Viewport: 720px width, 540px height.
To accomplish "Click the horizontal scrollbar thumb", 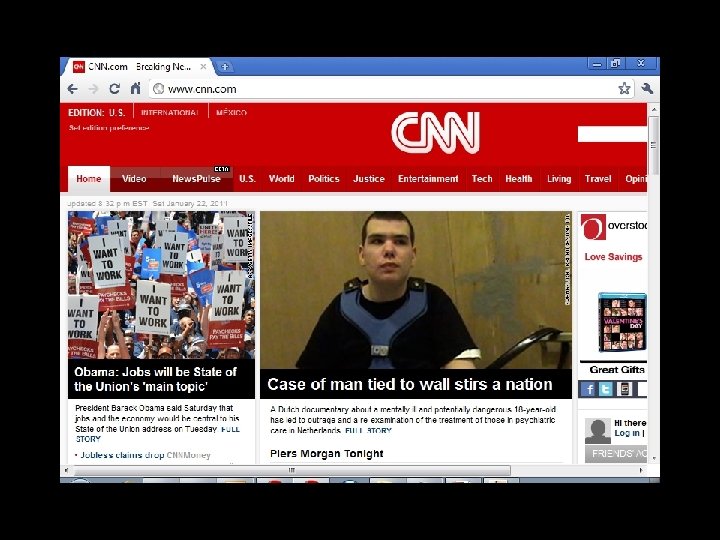I will click(x=292, y=470).
